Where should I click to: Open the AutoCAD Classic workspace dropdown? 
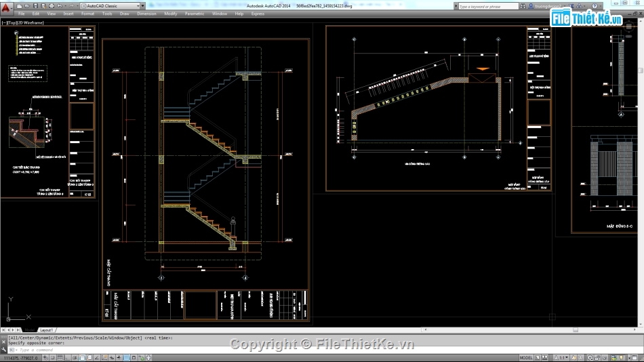pyautogui.click(x=110, y=5)
